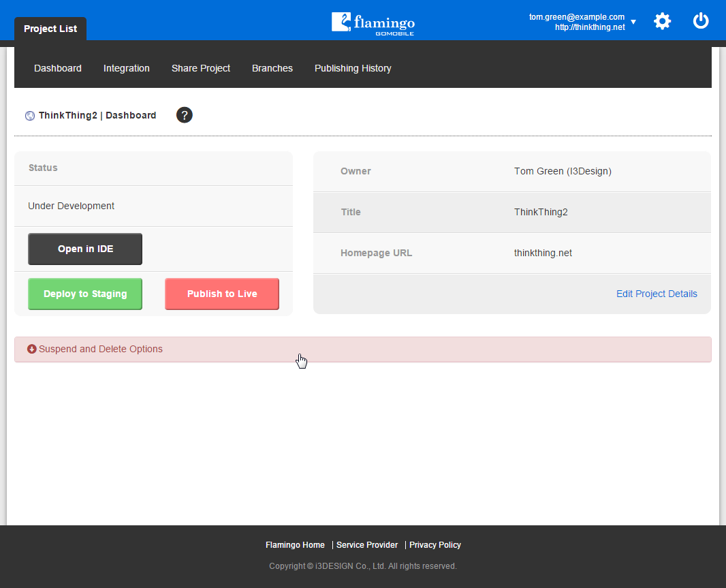Screen dimensions: 726x588
Task: Click the Open in IDE button
Action: click(85, 249)
